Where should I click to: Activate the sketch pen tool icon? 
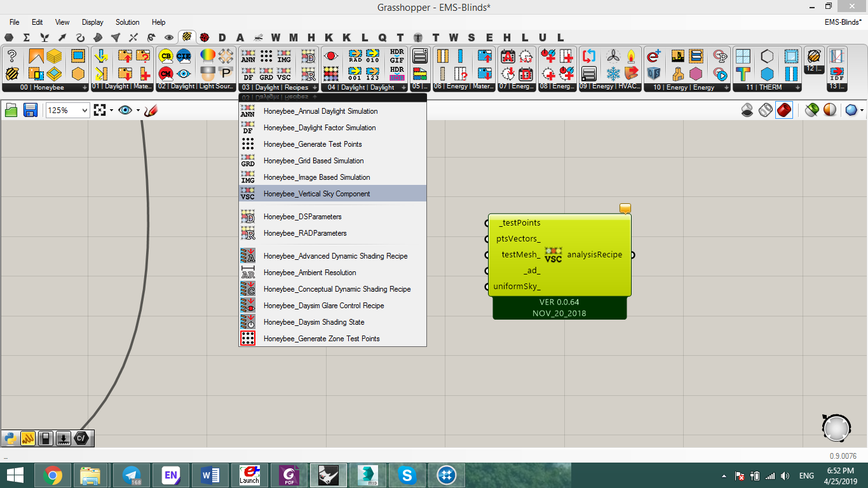point(151,111)
